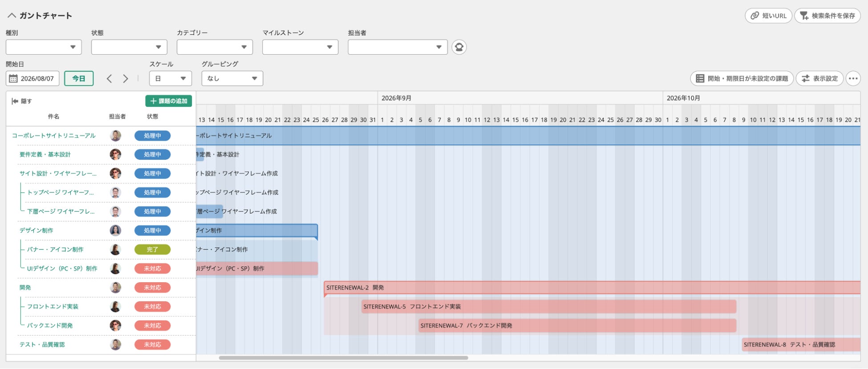Click the 短いURL button

point(768,16)
